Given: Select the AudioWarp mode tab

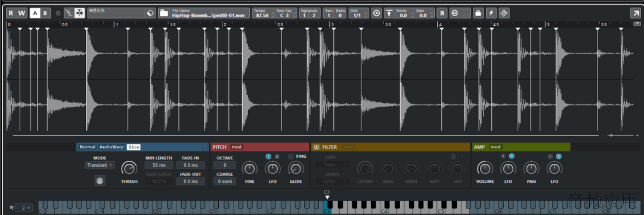Looking at the screenshot, I should [112, 147].
